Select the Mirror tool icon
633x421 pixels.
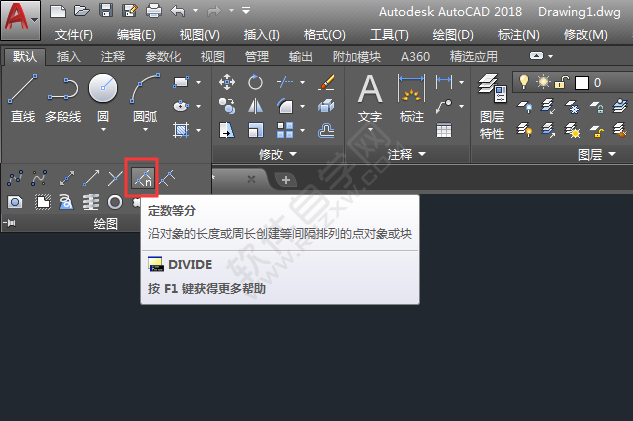[255, 106]
